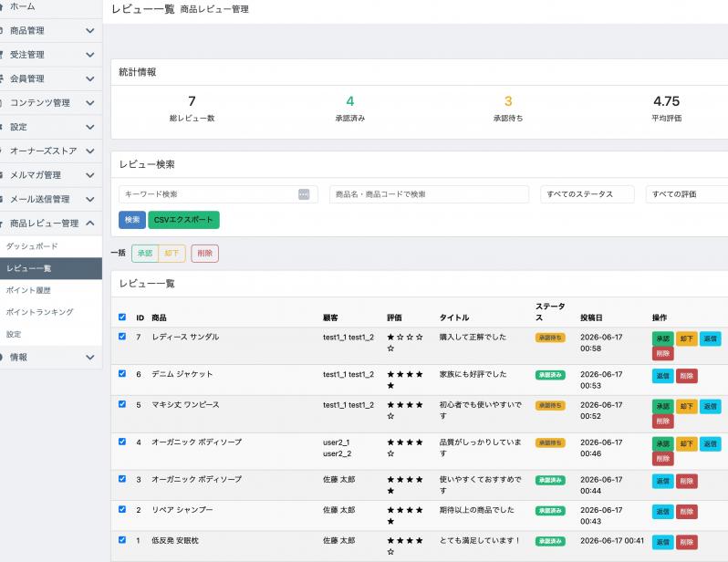
Task: Uncheck the 低反発 安眠枕 row checkbox
Action: [x=122, y=540]
